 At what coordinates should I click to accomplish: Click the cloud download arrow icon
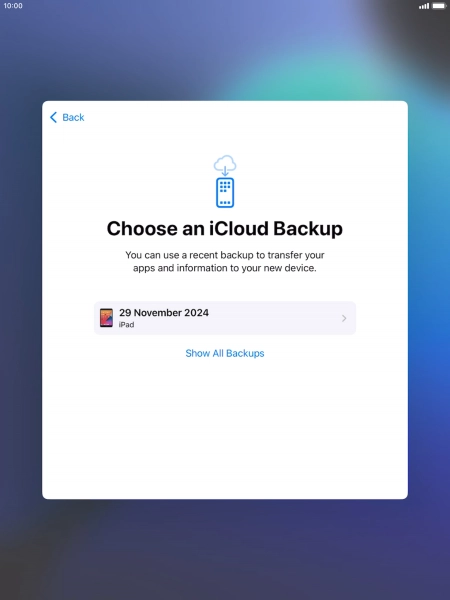[x=225, y=166]
